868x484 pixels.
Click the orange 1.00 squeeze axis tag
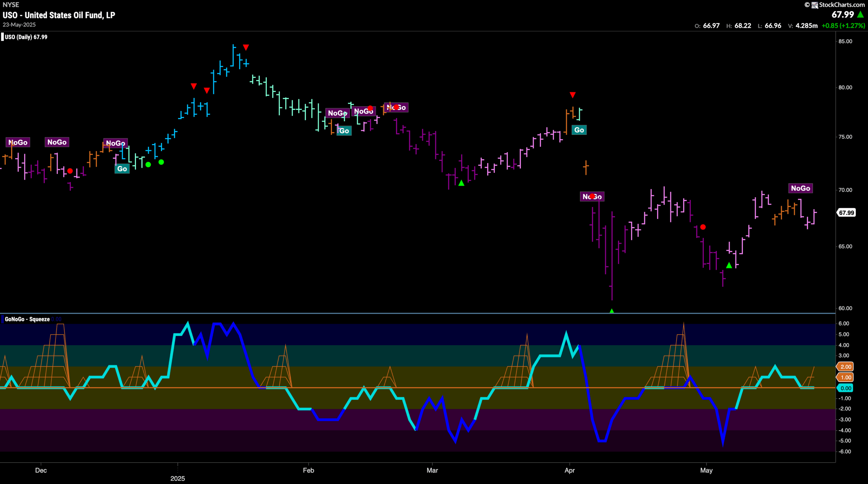tap(846, 377)
